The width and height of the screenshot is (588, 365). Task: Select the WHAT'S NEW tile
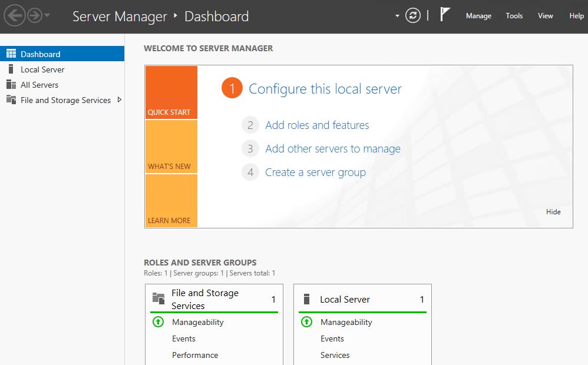pyautogui.click(x=171, y=147)
